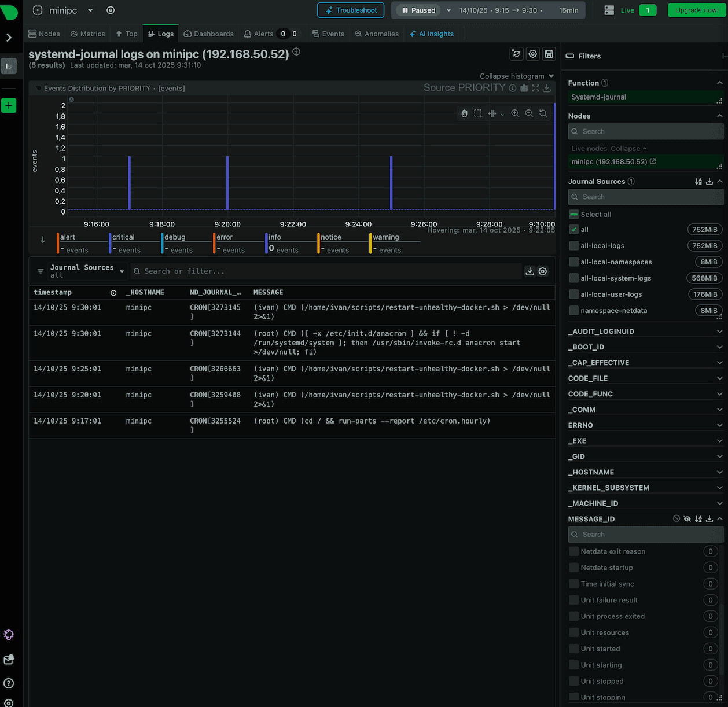The image size is (728, 707).
Task: Click the chart zoom-in magnifier icon
Action: (x=514, y=113)
